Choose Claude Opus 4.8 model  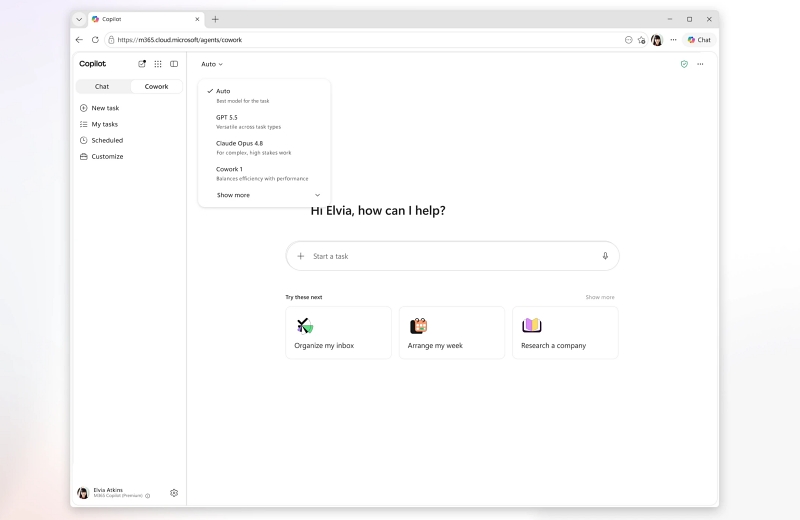264,147
